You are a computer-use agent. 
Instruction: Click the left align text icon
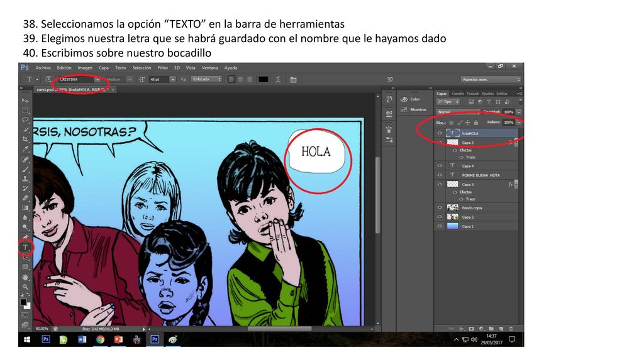231,79
